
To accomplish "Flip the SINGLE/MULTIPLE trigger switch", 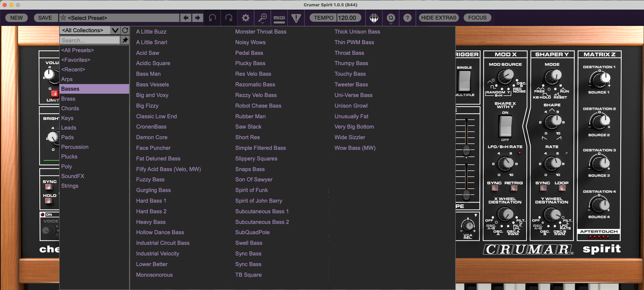I will click(464, 81).
